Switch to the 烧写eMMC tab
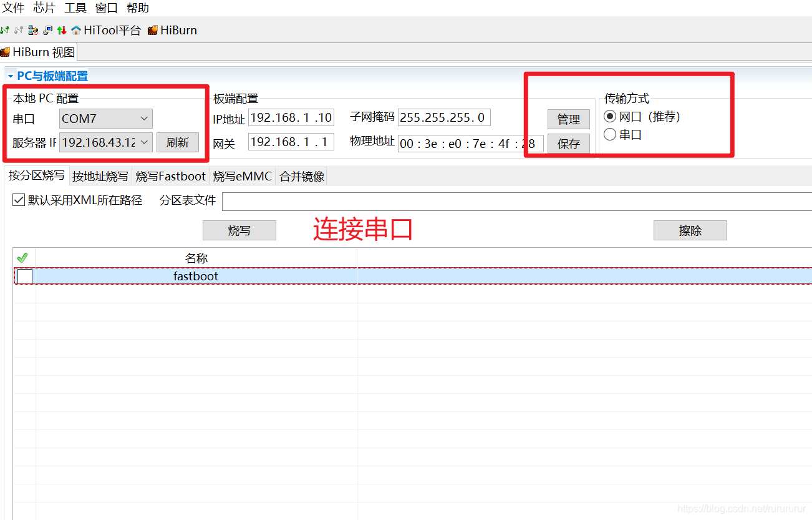812x520 pixels. click(242, 175)
